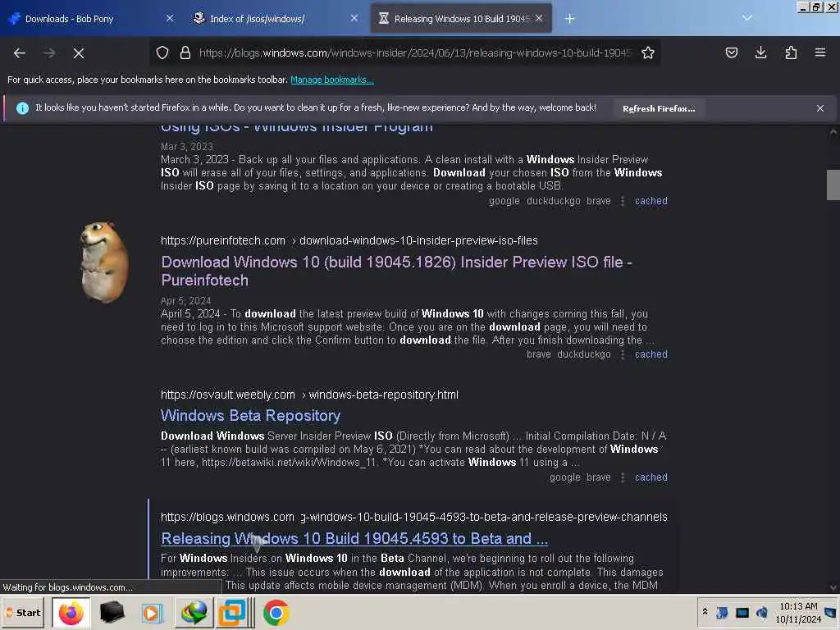
Task: Save the page to Pocket
Action: 731,52
